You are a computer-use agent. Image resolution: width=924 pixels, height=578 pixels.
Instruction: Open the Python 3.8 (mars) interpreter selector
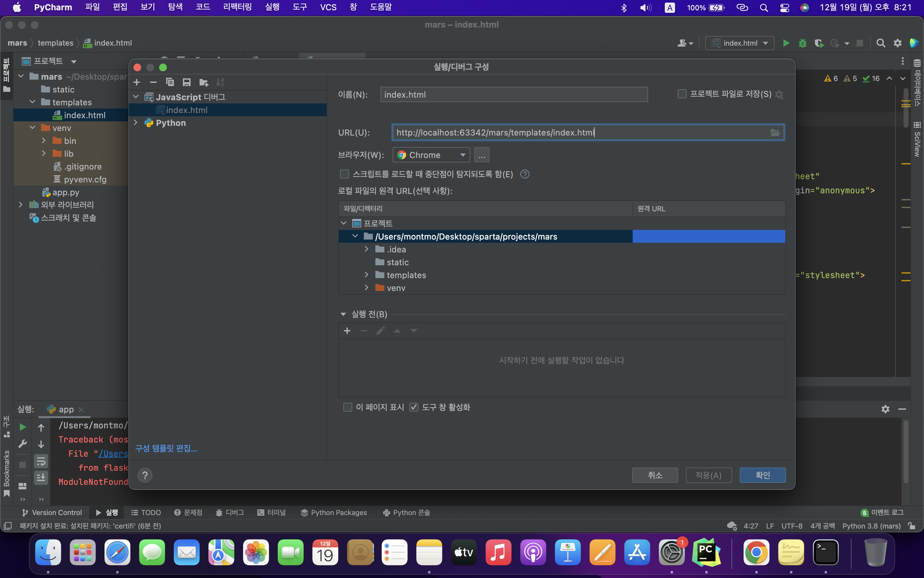(871, 526)
